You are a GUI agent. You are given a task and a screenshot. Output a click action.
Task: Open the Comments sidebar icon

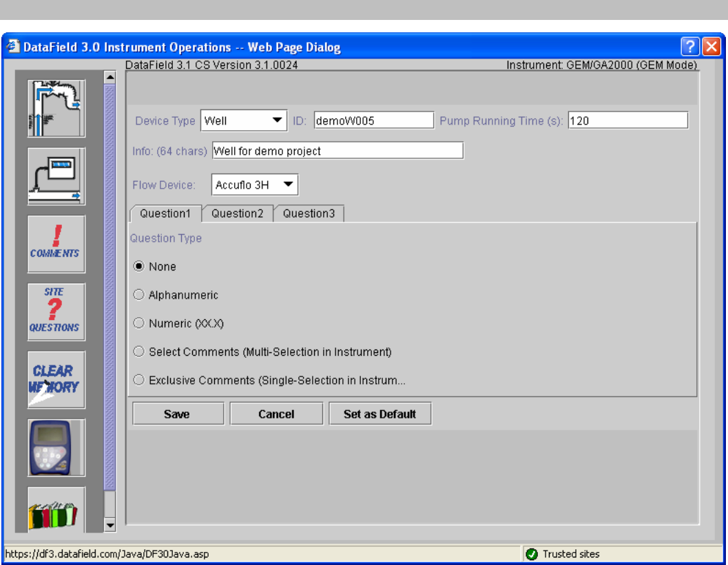pyautogui.click(x=56, y=244)
